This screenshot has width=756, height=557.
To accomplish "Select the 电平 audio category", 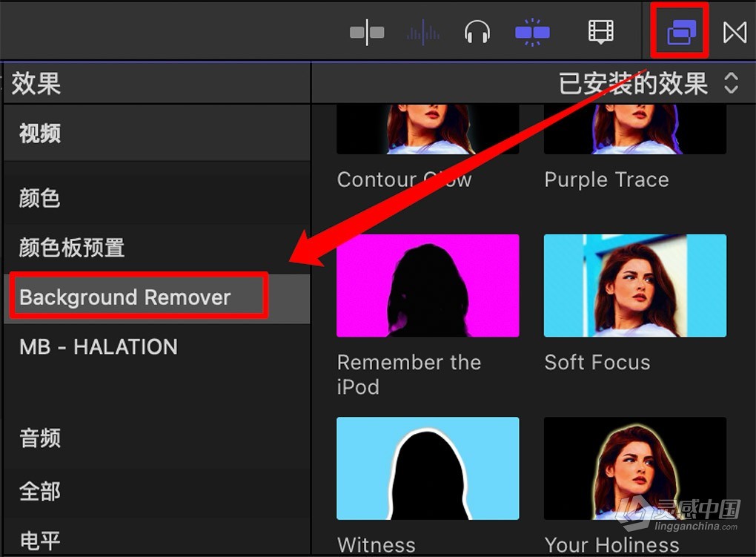I will coord(156,540).
